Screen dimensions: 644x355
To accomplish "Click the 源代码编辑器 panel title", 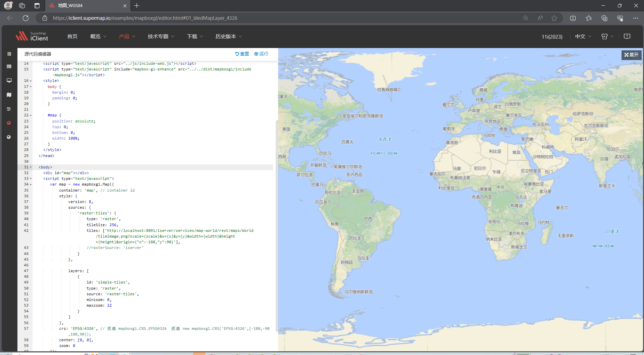I will 38,54.
